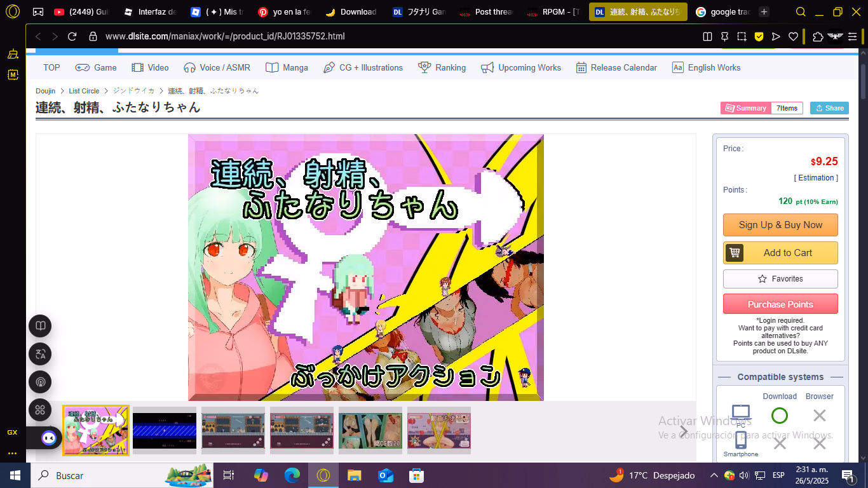This screenshot has width=868, height=488.
Task: Click the Add to Cart button
Action: point(780,253)
